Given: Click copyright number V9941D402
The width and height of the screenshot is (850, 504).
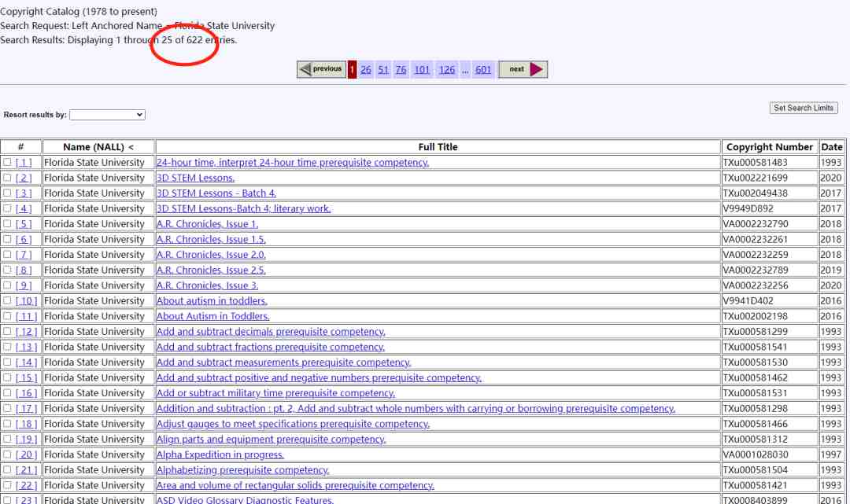Looking at the screenshot, I should point(748,300).
